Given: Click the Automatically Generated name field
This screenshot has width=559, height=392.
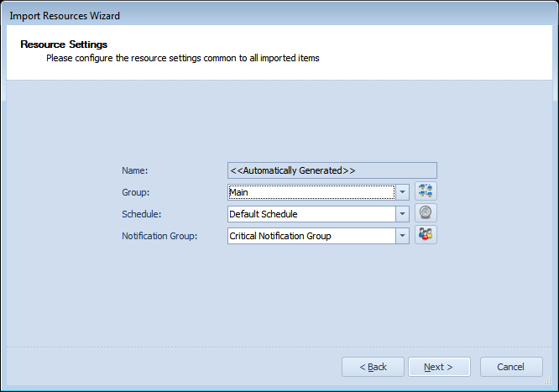Looking at the screenshot, I should pyautogui.click(x=332, y=170).
